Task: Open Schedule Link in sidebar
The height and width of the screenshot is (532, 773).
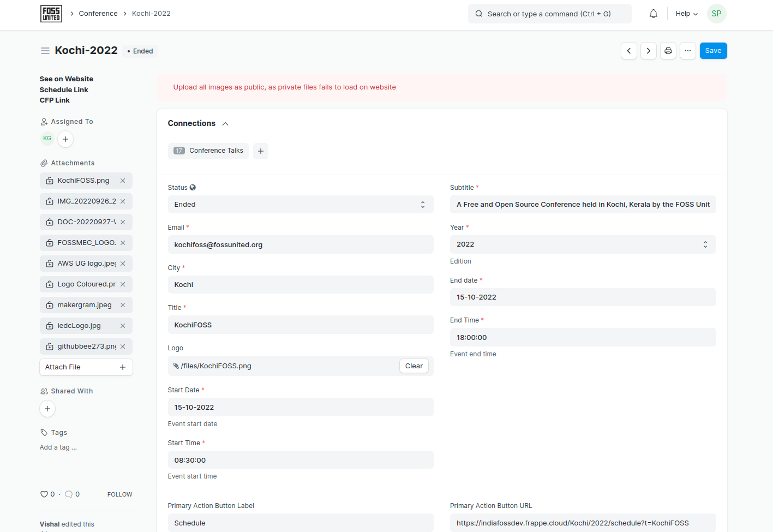Action: pos(64,90)
